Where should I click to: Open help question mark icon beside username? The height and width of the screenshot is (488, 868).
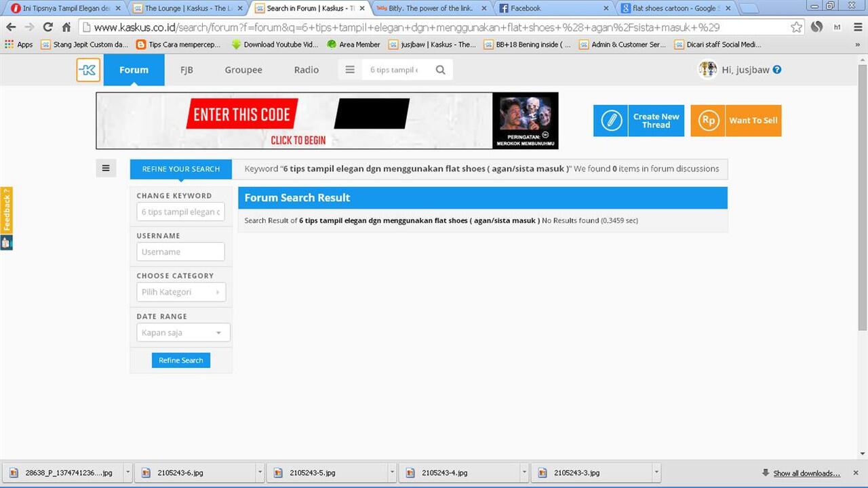(777, 70)
